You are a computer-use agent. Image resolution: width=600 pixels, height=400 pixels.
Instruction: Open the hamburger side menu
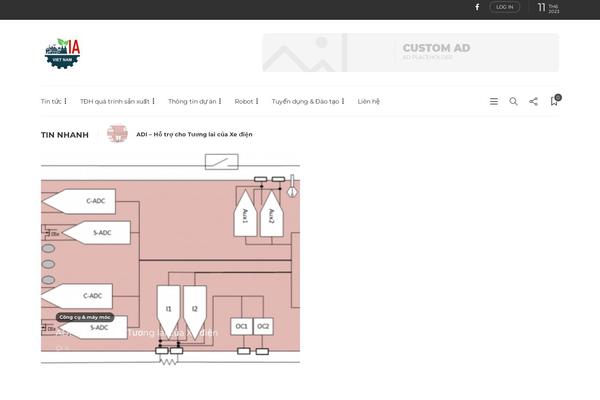coord(494,101)
